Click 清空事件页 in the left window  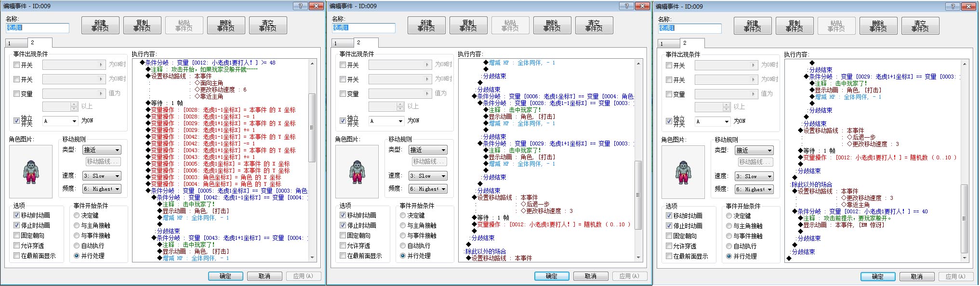[268, 26]
